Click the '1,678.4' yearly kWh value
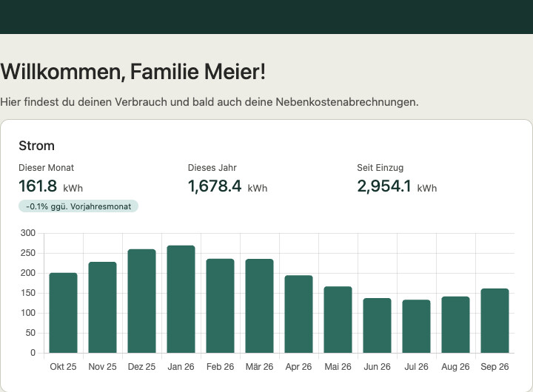Image resolution: width=533 pixels, height=392 pixels. click(x=215, y=186)
